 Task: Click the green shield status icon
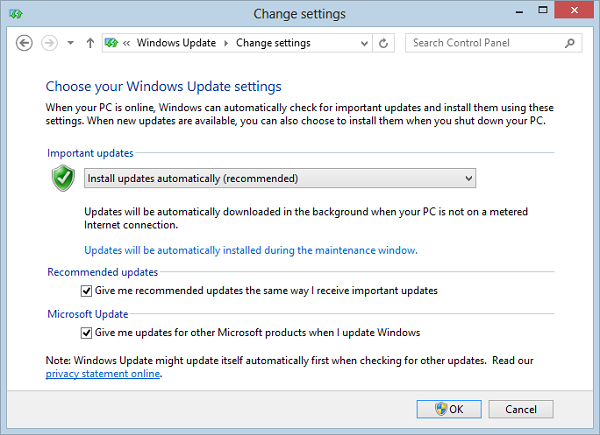tap(63, 178)
